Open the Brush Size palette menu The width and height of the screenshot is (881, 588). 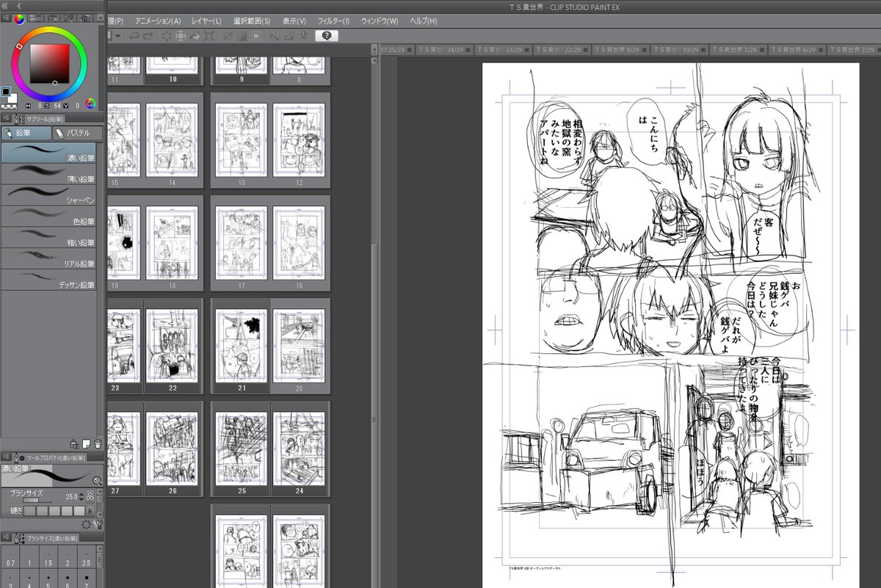coord(6,537)
